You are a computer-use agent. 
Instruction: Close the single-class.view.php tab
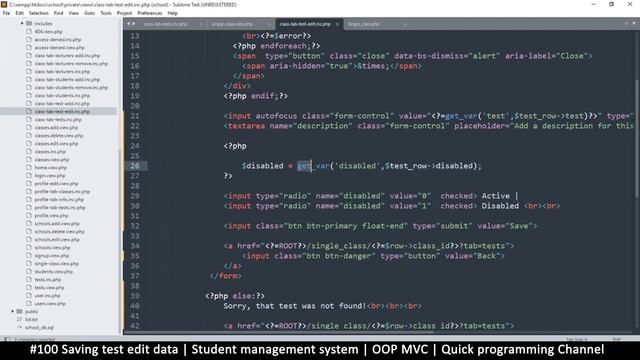tap(269, 24)
